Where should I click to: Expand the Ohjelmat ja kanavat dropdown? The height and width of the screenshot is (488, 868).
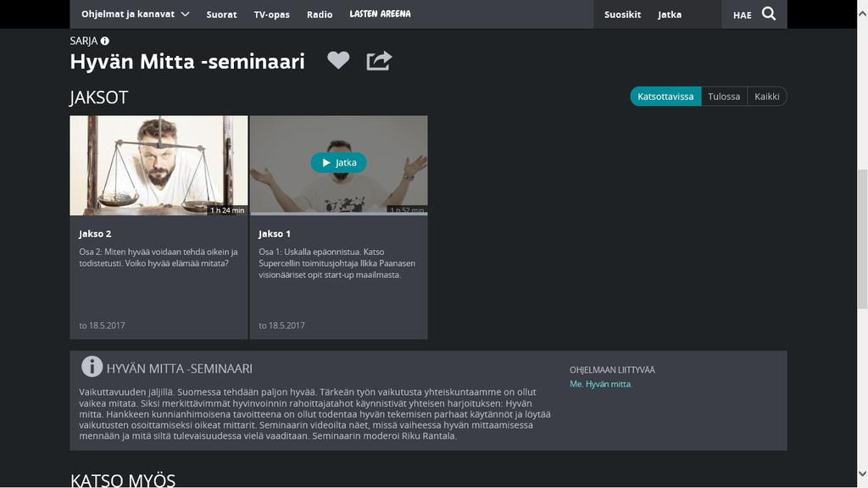[x=135, y=14]
